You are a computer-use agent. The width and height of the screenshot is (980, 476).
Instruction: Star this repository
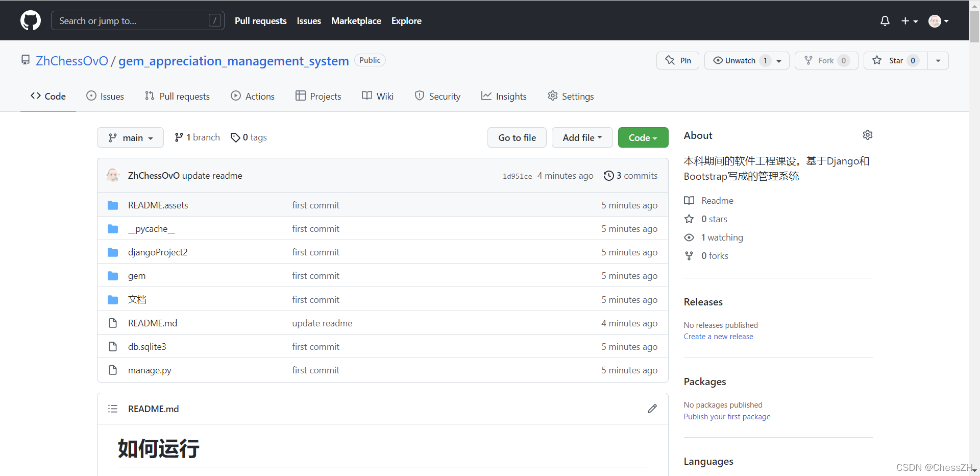896,60
